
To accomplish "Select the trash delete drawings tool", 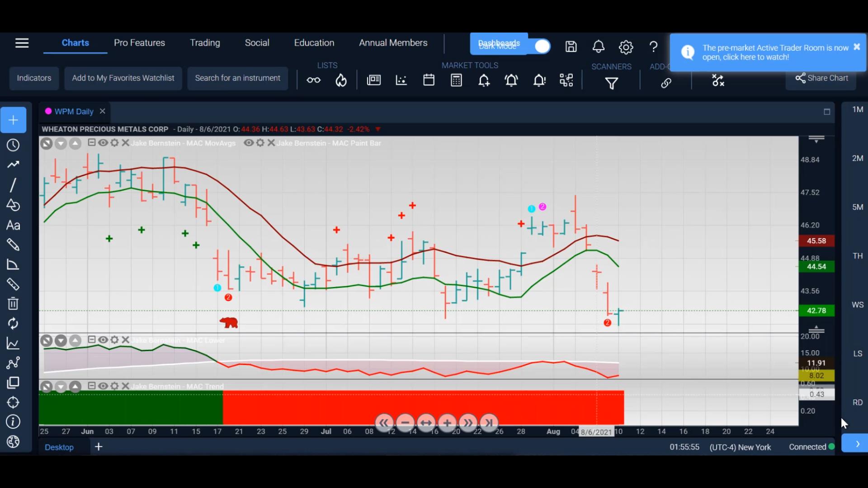I will (13, 304).
